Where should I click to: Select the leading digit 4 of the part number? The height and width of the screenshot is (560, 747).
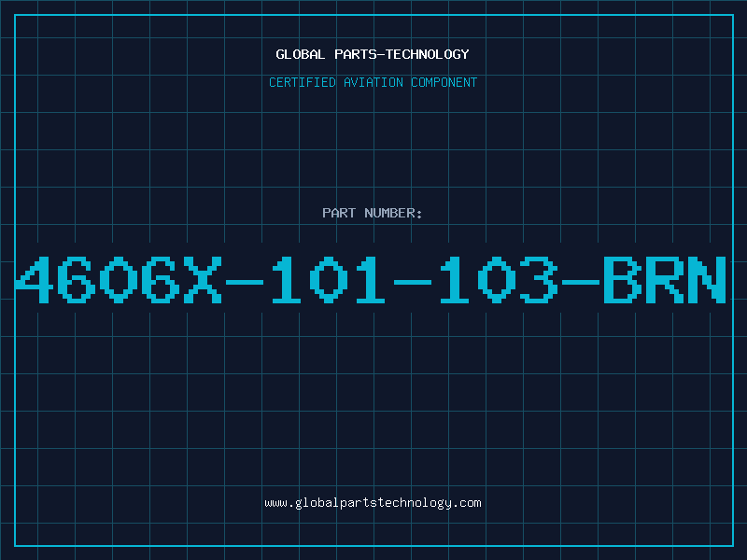tap(35, 279)
